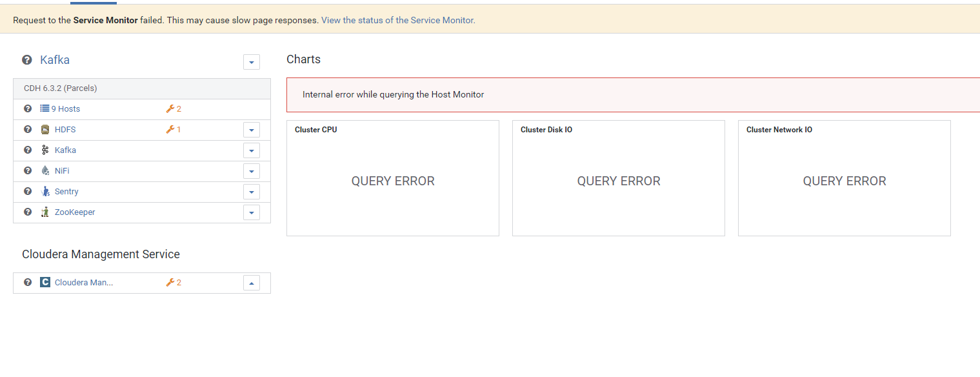Click the Cloudera Management Service icon
Screen dimensions: 980x377
click(45, 282)
